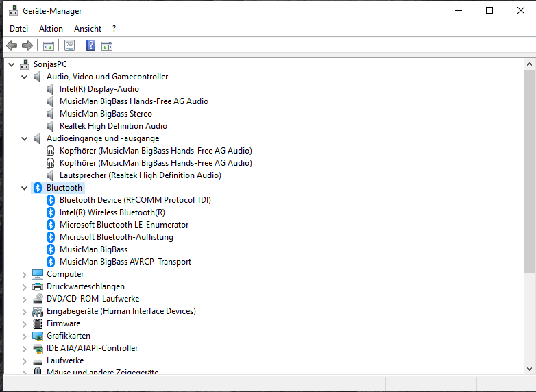536x392 pixels.
Task: Click speaker icon beside Audioeingänge und -ausgänge
Action: pyautogui.click(x=37, y=138)
